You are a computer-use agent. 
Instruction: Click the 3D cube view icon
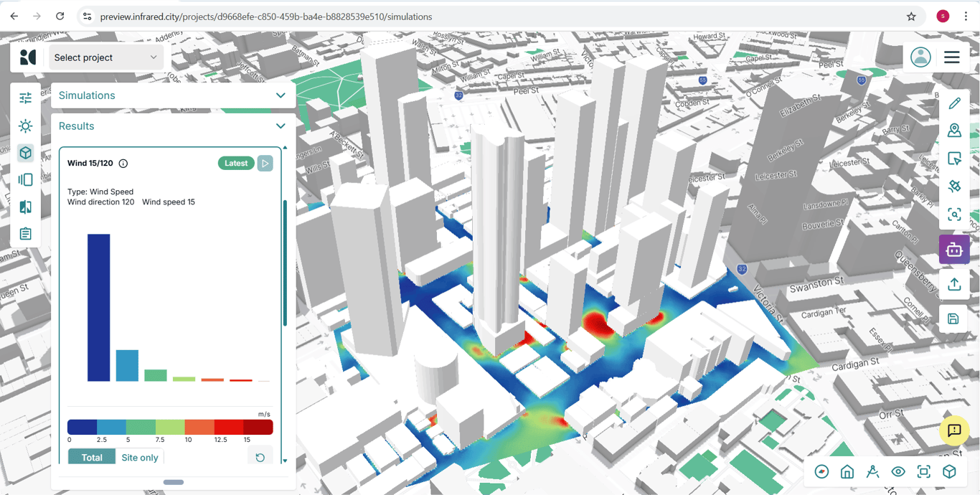click(x=950, y=471)
